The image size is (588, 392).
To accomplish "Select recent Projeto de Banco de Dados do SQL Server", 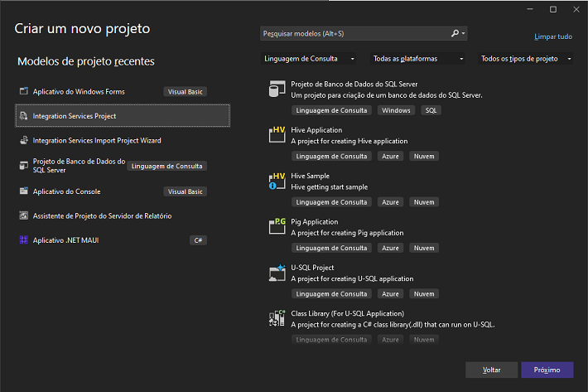I will 123,166.
